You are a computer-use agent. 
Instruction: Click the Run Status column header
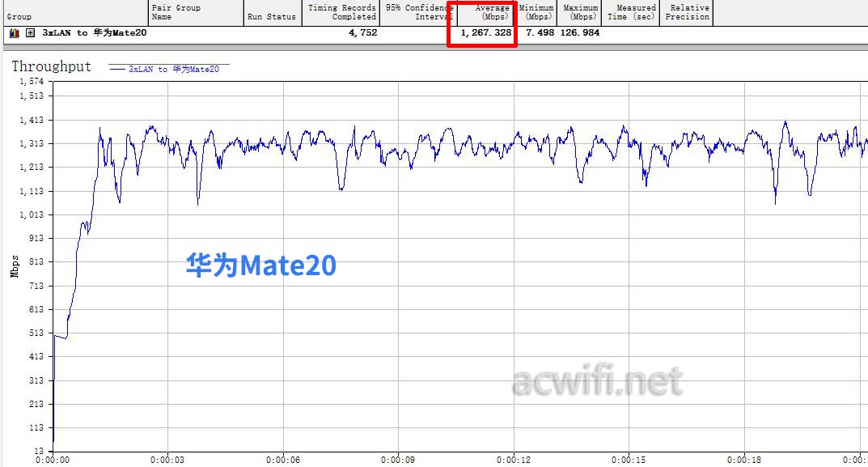pos(273,13)
